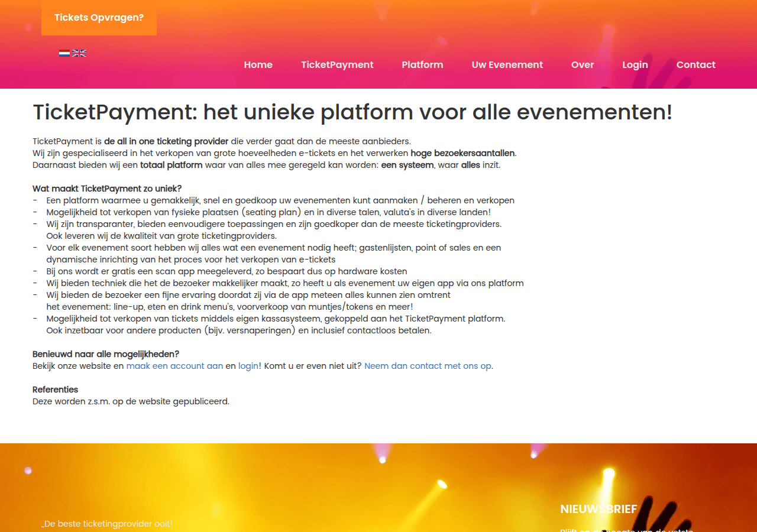This screenshot has width=757, height=532.
Task: Open the Platform menu item
Action: [422, 65]
